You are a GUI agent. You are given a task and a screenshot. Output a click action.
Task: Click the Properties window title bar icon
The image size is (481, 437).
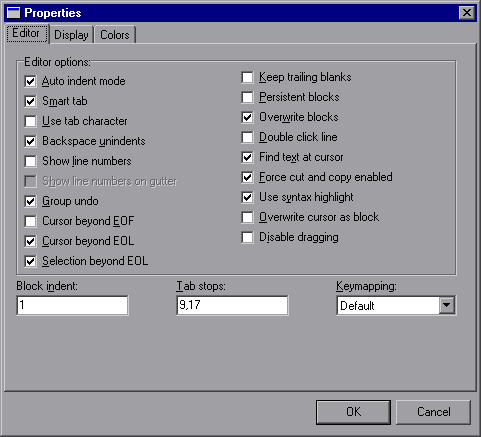click(x=14, y=13)
